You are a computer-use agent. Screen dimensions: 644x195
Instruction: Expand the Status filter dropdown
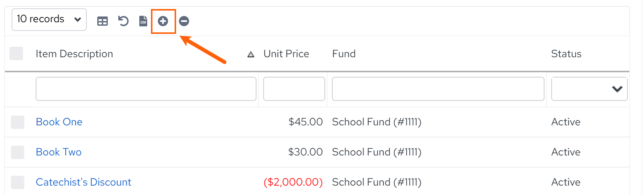tap(589, 89)
